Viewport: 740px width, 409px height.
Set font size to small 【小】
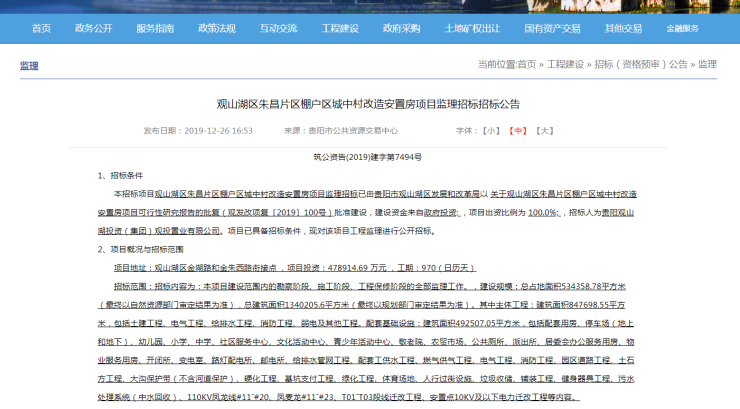(x=489, y=130)
